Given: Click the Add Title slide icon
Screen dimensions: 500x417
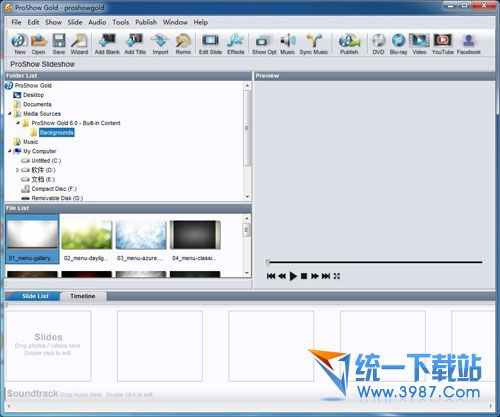Looking at the screenshot, I should [x=135, y=44].
